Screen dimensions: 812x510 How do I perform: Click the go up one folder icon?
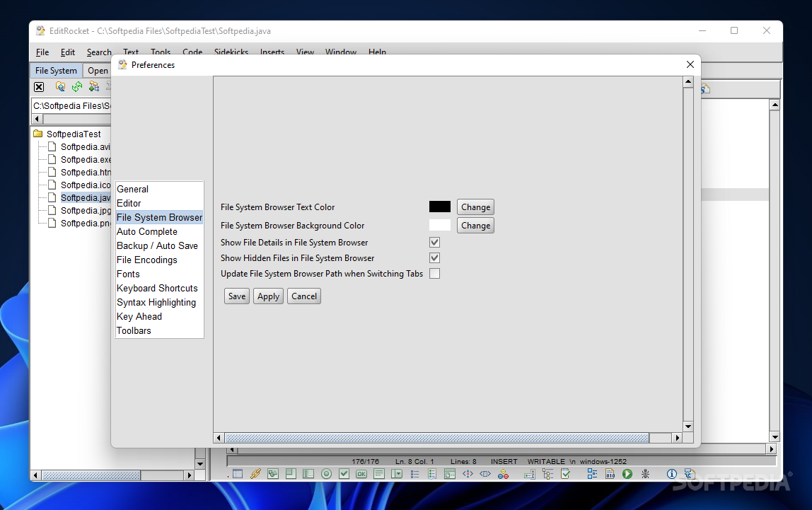coord(60,86)
